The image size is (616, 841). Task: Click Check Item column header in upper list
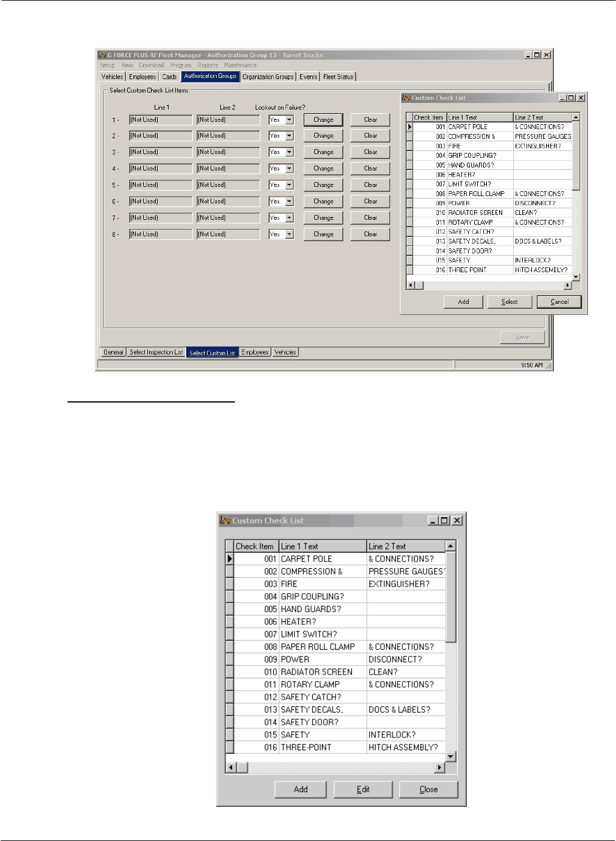click(x=429, y=117)
